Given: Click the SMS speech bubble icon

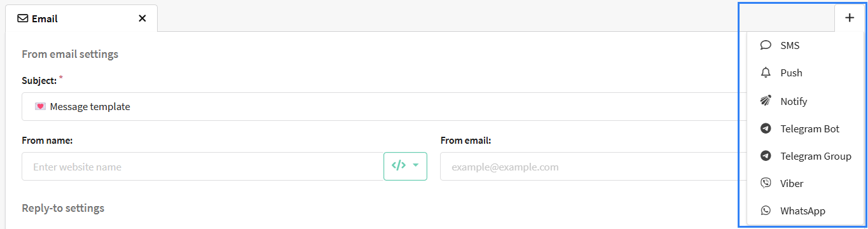Looking at the screenshot, I should click(x=766, y=45).
